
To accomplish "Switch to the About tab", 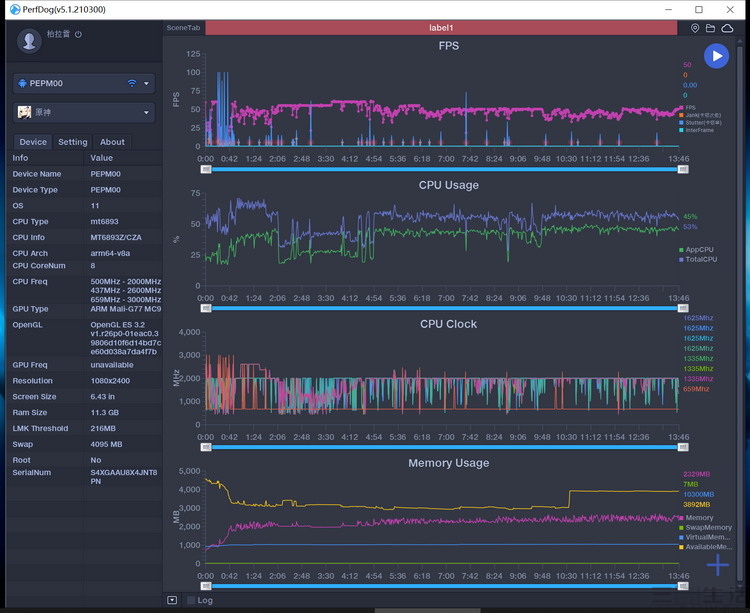I will click(x=112, y=142).
